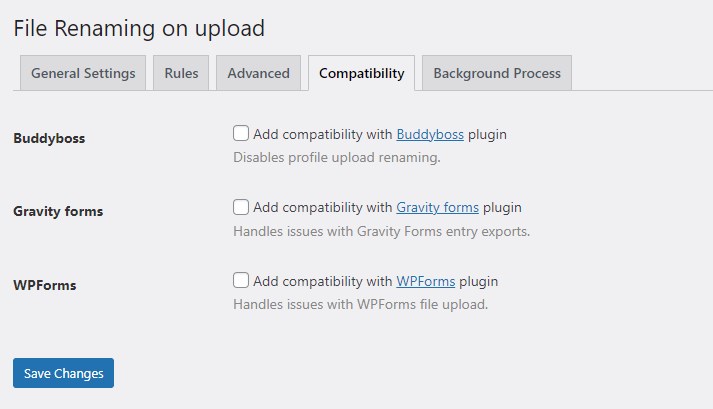Click the 'Disables profile upload renaming' description
This screenshot has height=409, width=713.
tap(336, 157)
